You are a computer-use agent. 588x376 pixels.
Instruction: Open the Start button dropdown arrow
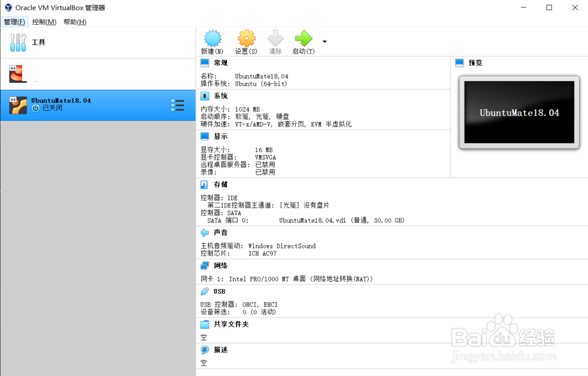pyautogui.click(x=325, y=42)
